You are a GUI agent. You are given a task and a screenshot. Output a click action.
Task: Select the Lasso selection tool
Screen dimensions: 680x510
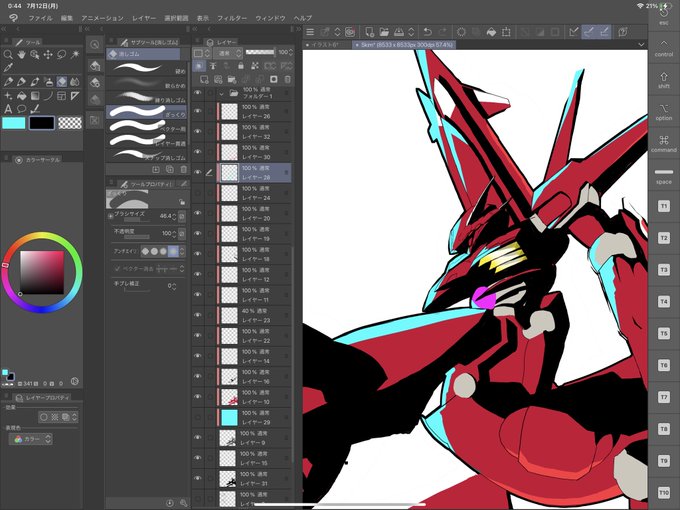point(62,54)
